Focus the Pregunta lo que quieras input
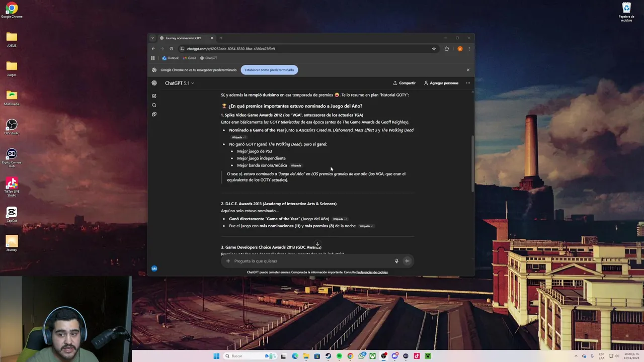The width and height of the screenshot is (644, 362). [312, 261]
